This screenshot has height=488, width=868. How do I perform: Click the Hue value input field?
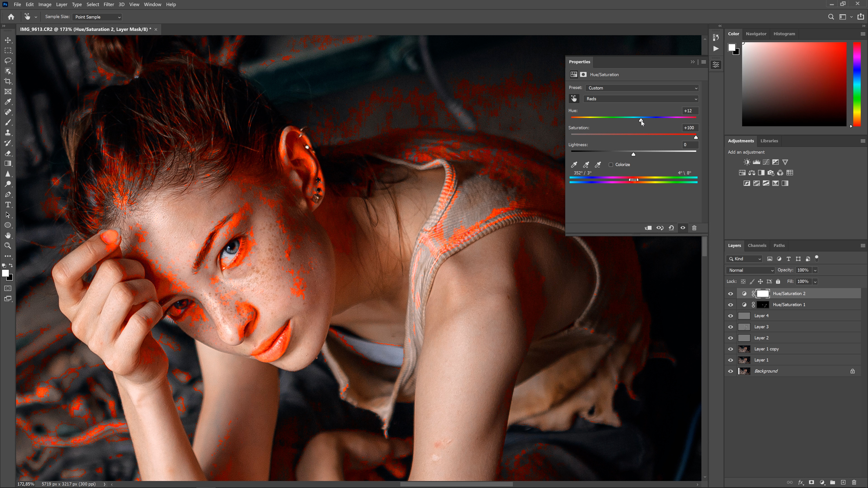(690, 111)
